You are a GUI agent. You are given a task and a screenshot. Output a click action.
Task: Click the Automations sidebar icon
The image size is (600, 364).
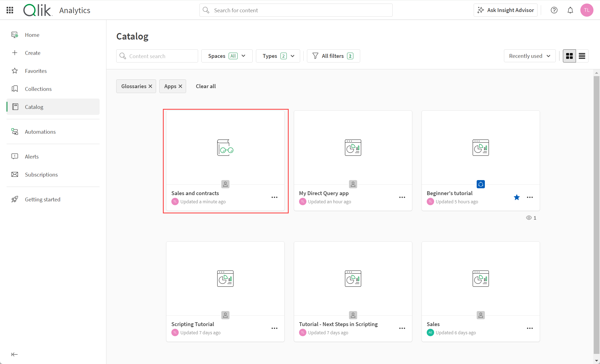coord(14,132)
